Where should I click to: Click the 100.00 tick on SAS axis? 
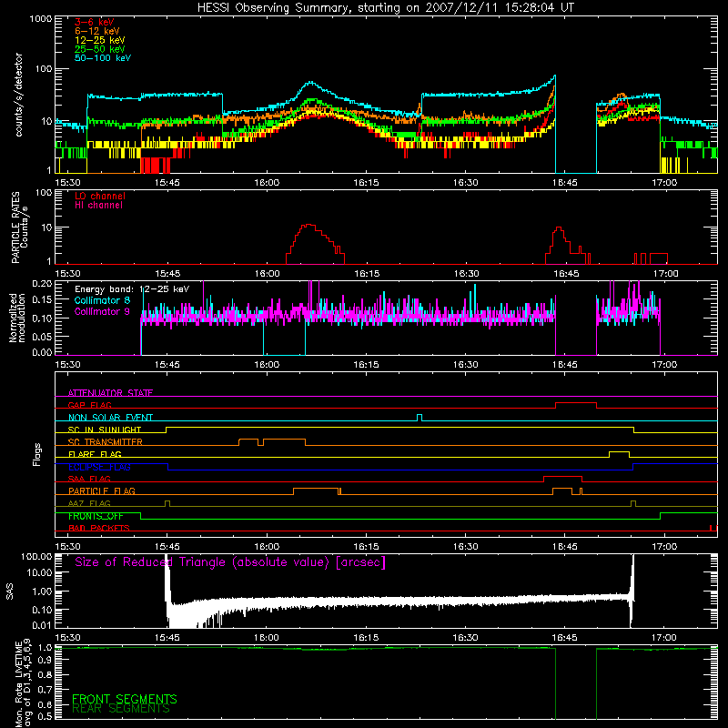(x=36, y=556)
